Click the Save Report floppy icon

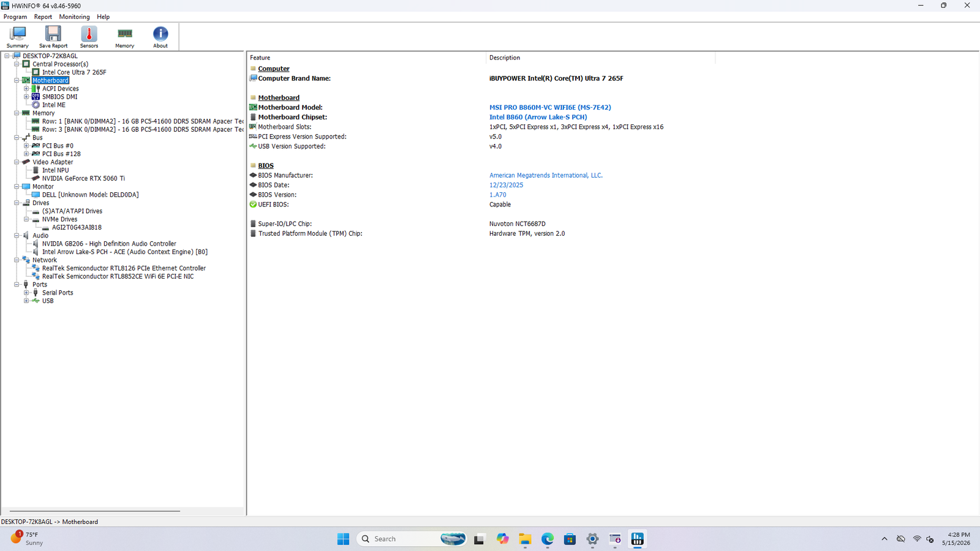pos(53,37)
